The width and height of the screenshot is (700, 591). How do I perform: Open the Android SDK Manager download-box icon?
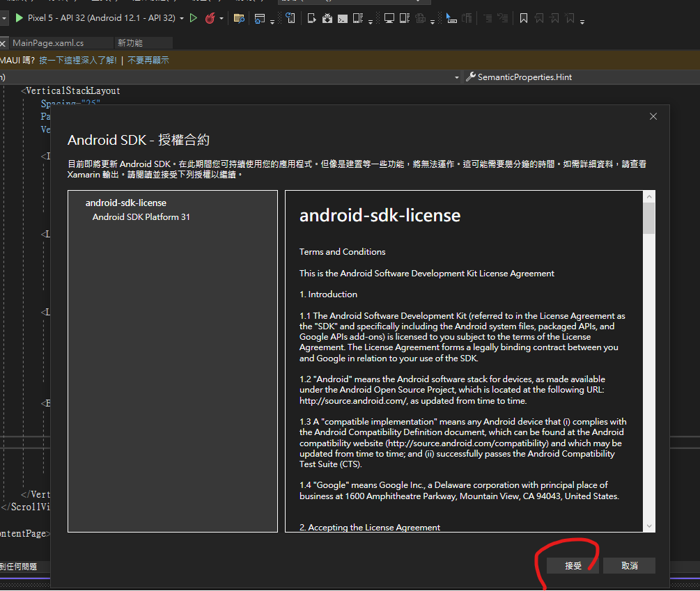pyautogui.click(x=327, y=18)
